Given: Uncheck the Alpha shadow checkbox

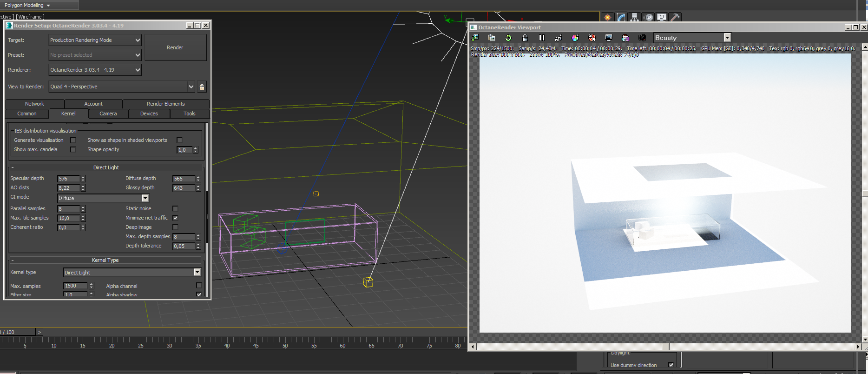Looking at the screenshot, I should (x=199, y=294).
